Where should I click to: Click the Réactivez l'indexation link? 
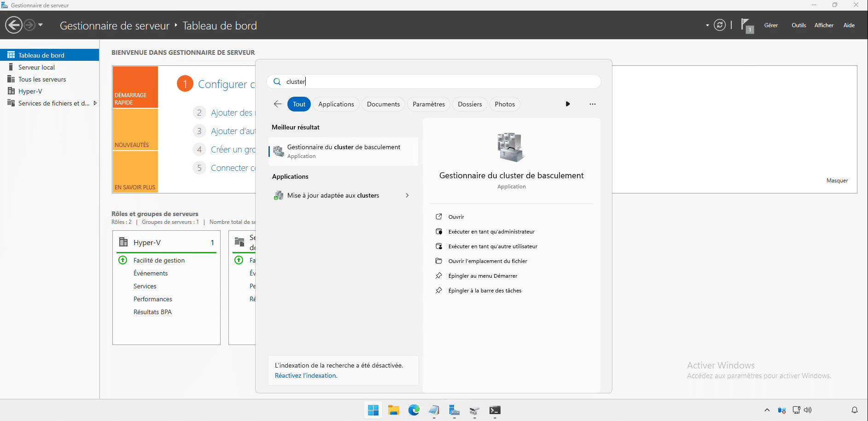pyautogui.click(x=306, y=375)
